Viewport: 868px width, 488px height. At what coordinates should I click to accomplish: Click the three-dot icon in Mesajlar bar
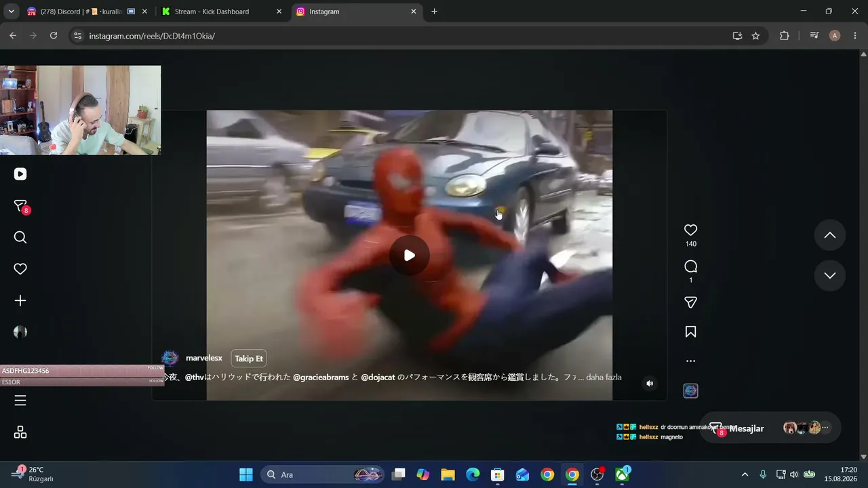(x=825, y=428)
